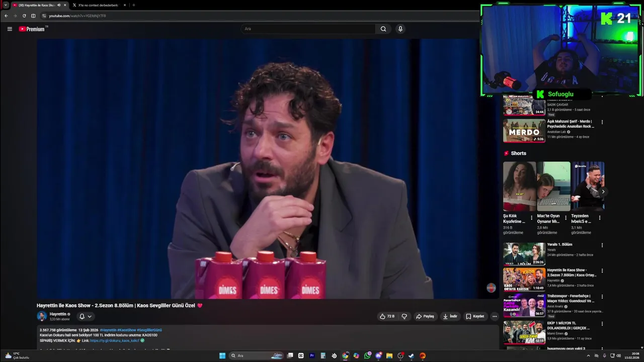Open options for Yeraltı 1. Bölüm

pyautogui.click(x=602, y=245)
